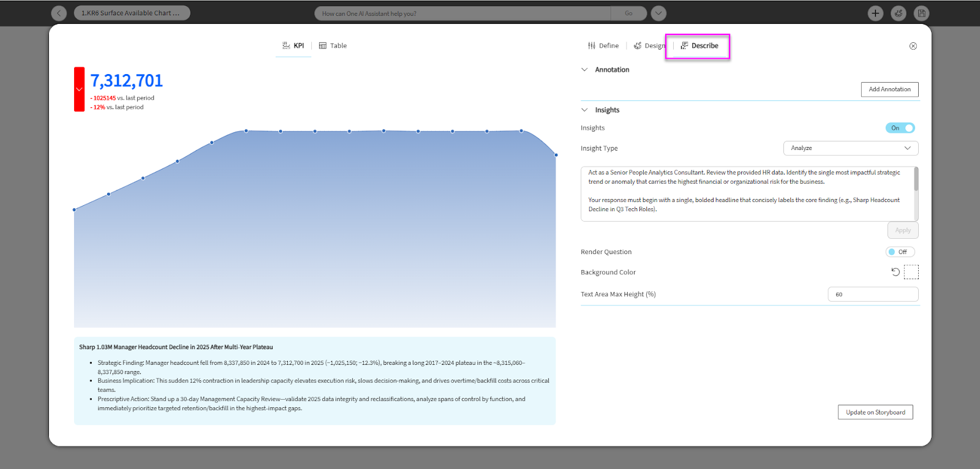This screenshot has height=469, width=980.
Task: Collapse the Annotation section
Action: click(584, 70)
